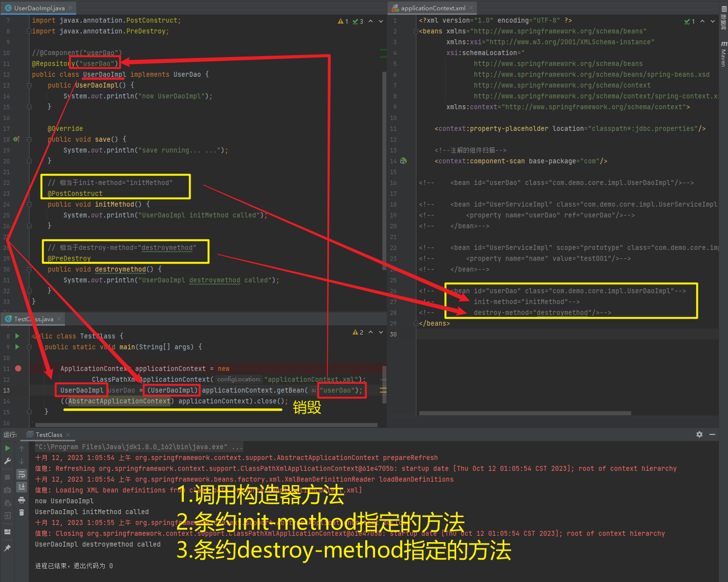Collapse the save method fold on line 18
The image size is (728, 582).
[29, 139]
